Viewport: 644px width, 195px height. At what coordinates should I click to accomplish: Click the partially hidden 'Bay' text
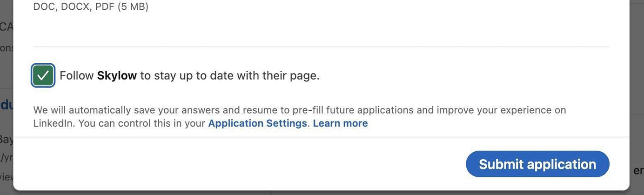click(7, 139)
